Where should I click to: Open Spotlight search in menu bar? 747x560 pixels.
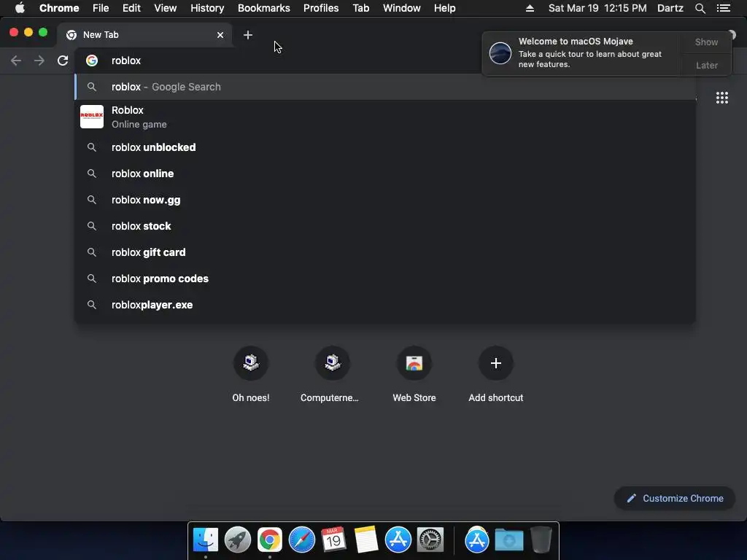coord(700,8)
